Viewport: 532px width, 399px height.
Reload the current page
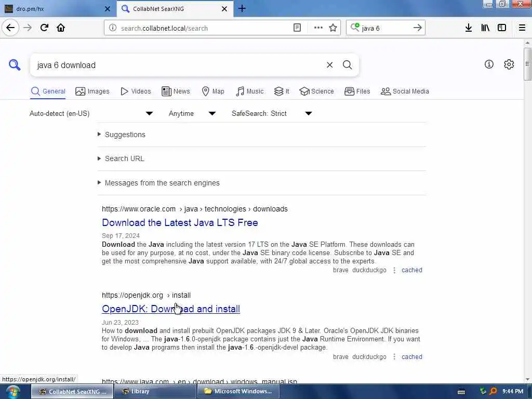coord(44,28)
